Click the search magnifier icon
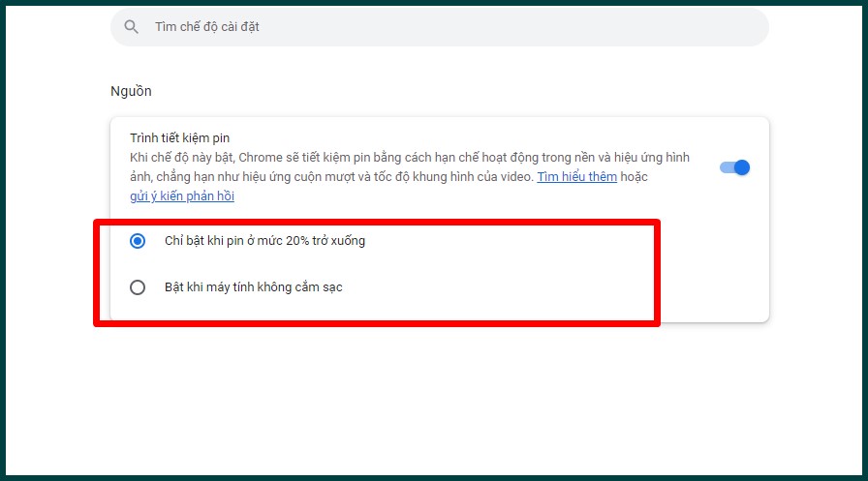This screenshot has height=481, width=868. click(131, 26)
